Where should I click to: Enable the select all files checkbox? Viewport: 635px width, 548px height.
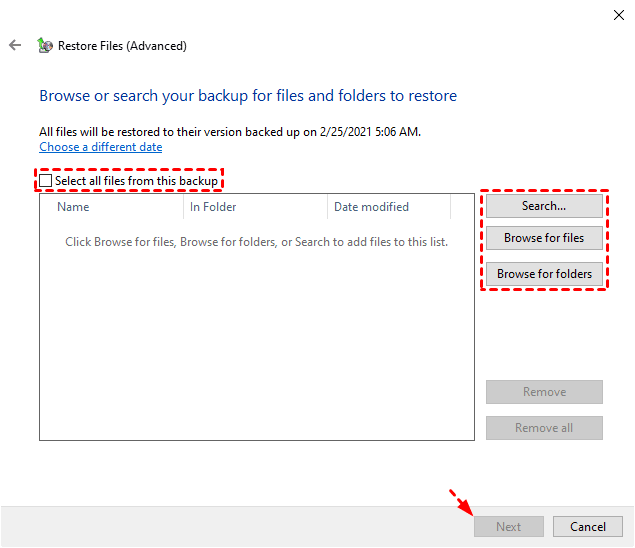click(x=46, y=181)
